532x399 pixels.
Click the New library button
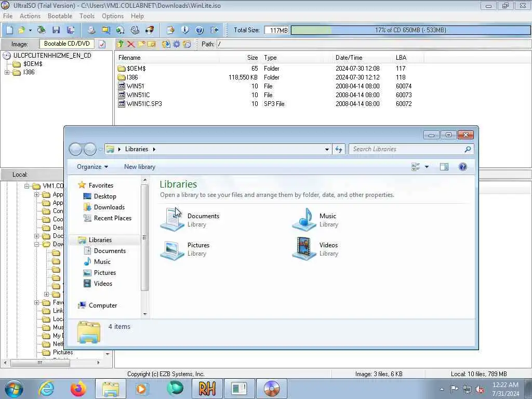pyautogui.click(x=139, y=167)
